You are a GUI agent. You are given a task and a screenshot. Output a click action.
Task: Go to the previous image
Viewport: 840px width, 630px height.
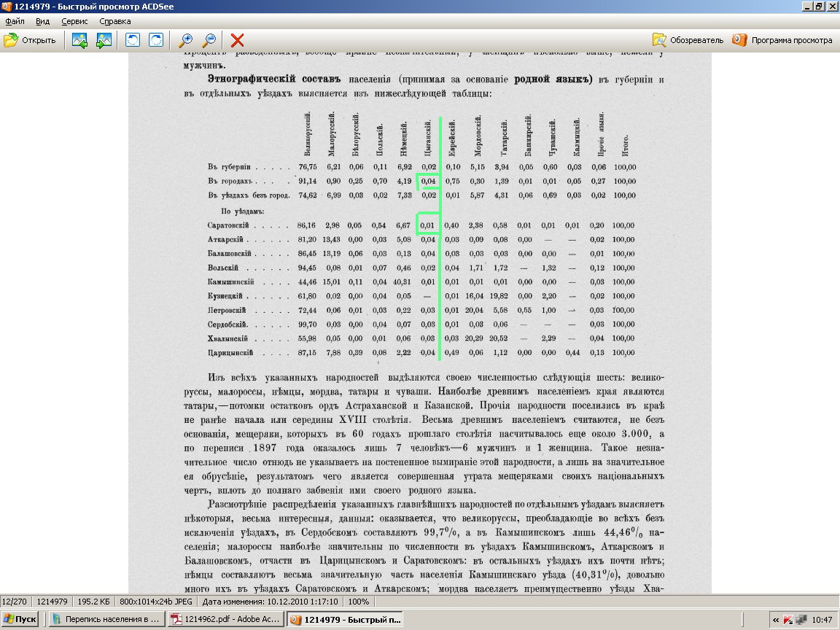[79, 40]
